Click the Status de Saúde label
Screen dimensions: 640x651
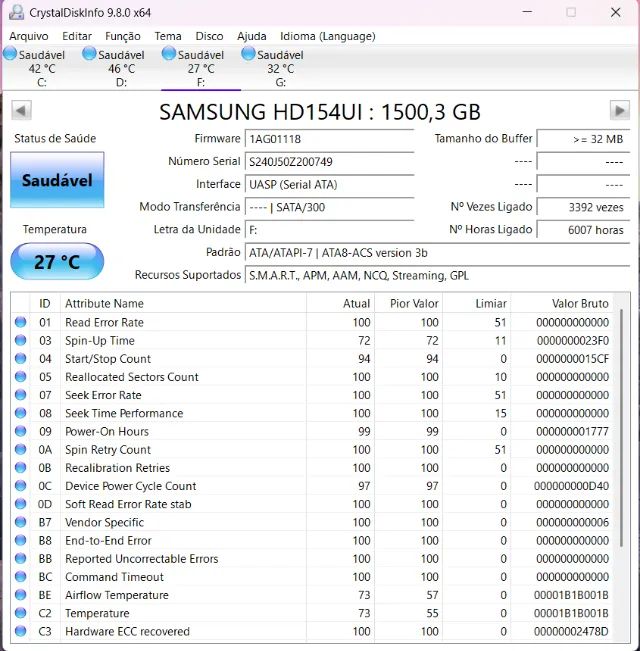point(55,138)
